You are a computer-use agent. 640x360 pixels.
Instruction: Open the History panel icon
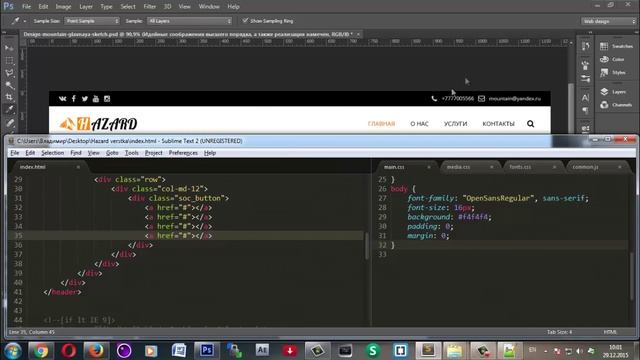coord(585,46)
